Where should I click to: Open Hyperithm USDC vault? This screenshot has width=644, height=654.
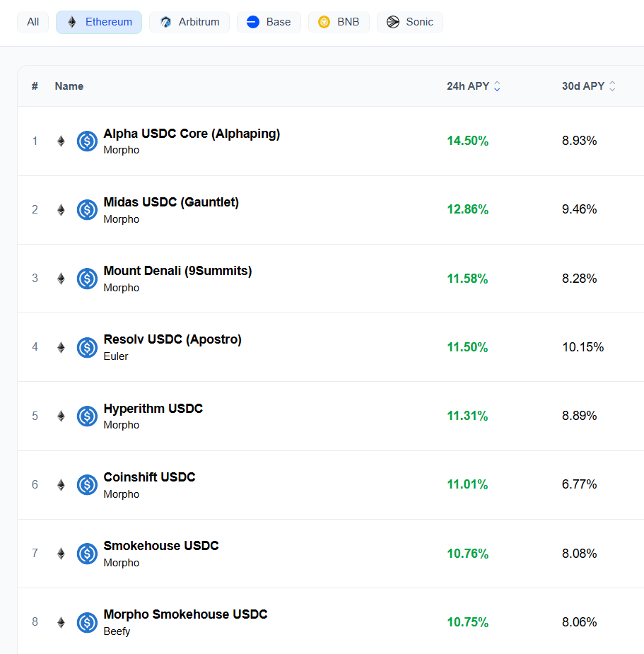point(153,409)
